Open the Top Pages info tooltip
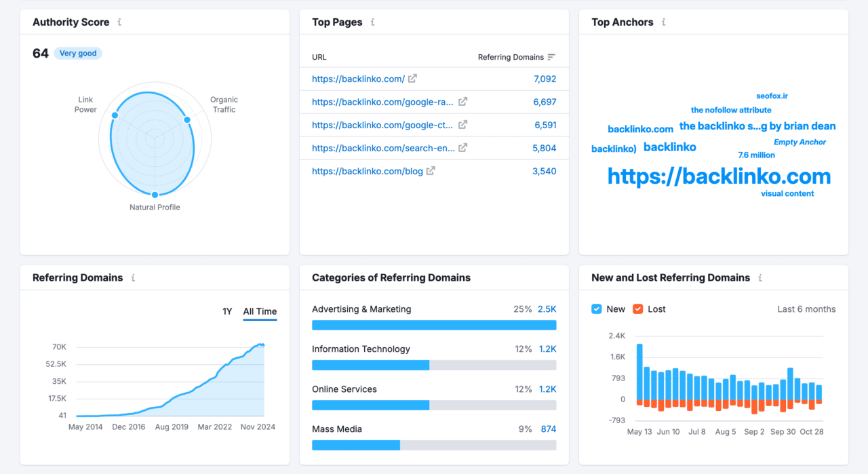868x474 pixels. pos(372,22)
